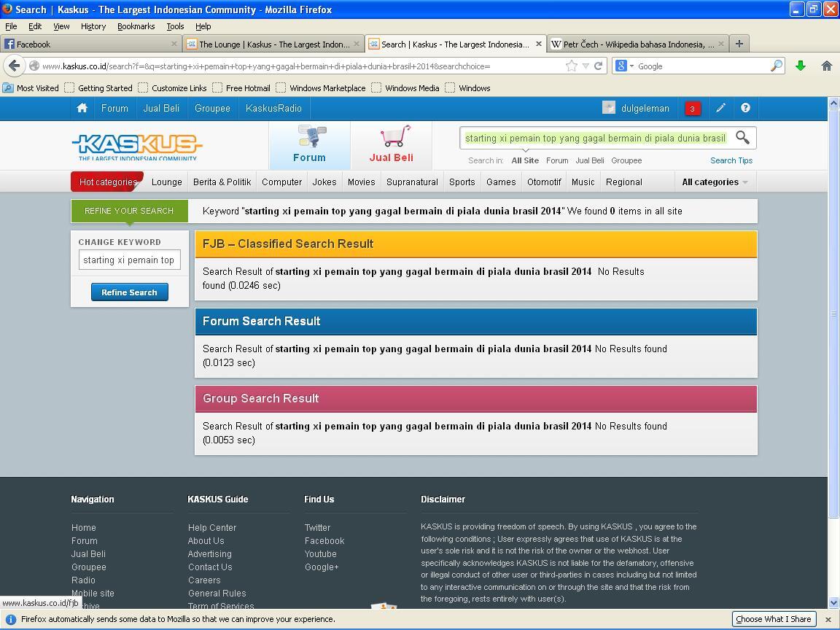Viewport: 840px width, 630px height.
Task: Open Groupee in the top navbar
Action: (x=212, y=108)
